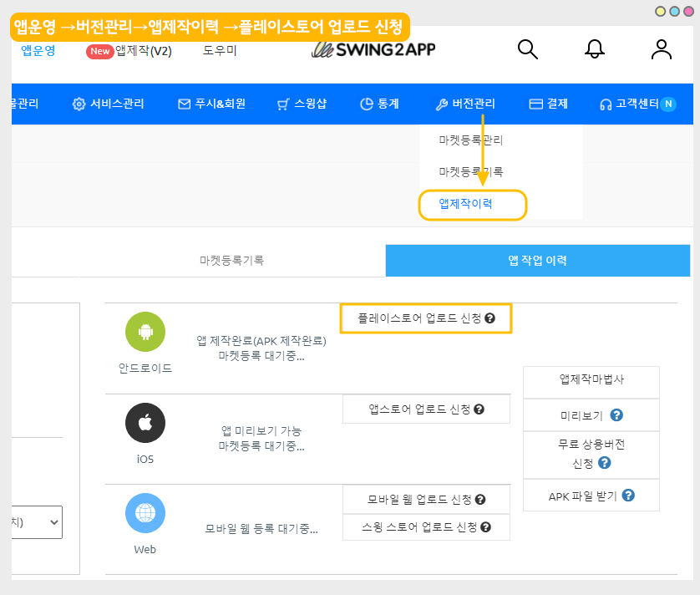Open notifications bell icon
The height and width of the screenshot is (595, 700).
[x=595, y=49]
